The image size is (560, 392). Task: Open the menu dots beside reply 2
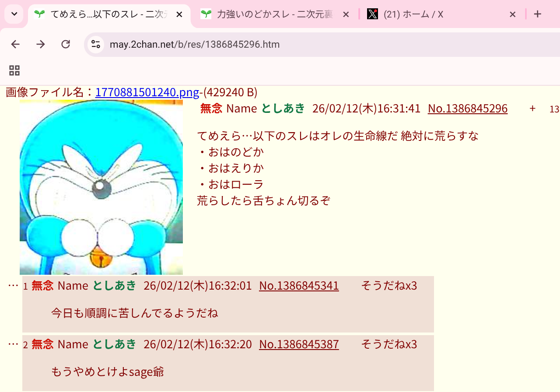point(13,344)
